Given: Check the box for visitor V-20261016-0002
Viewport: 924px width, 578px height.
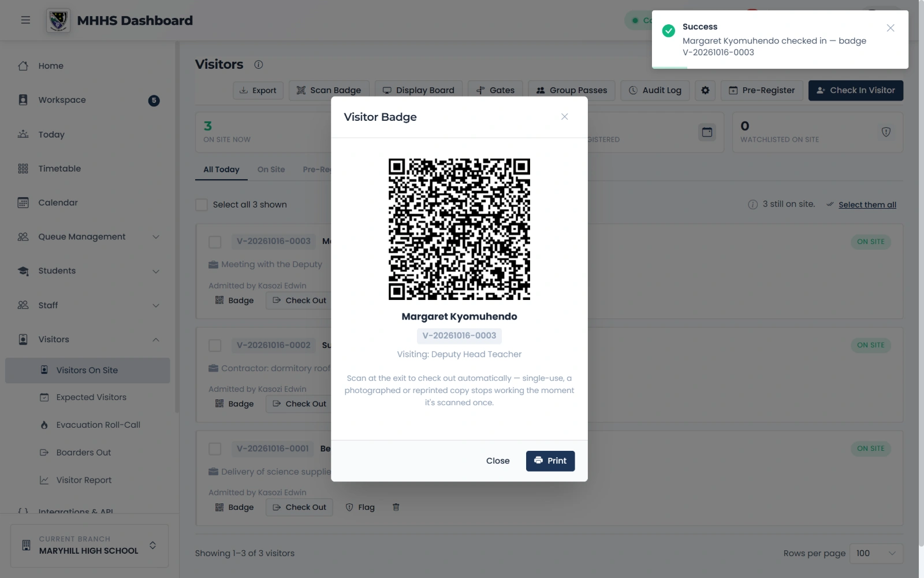Looking at the screenshot, I should click(215, 345).
